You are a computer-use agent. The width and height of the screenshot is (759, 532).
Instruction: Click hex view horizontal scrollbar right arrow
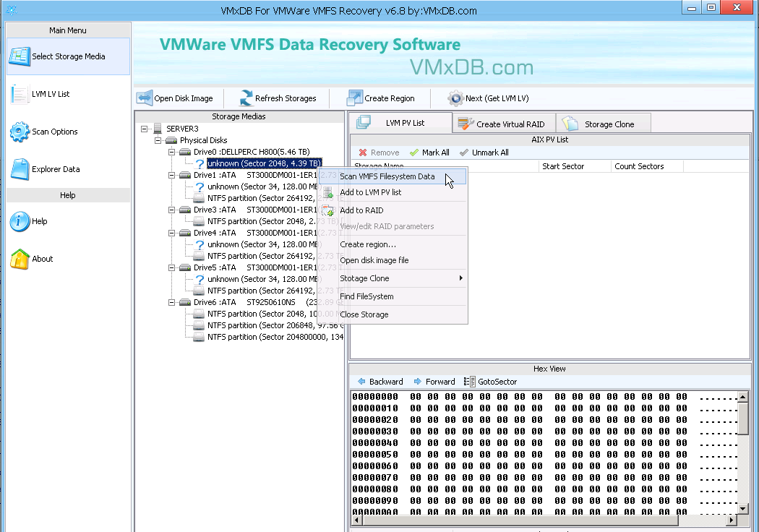pyautogui.click(x=732, y=520)
